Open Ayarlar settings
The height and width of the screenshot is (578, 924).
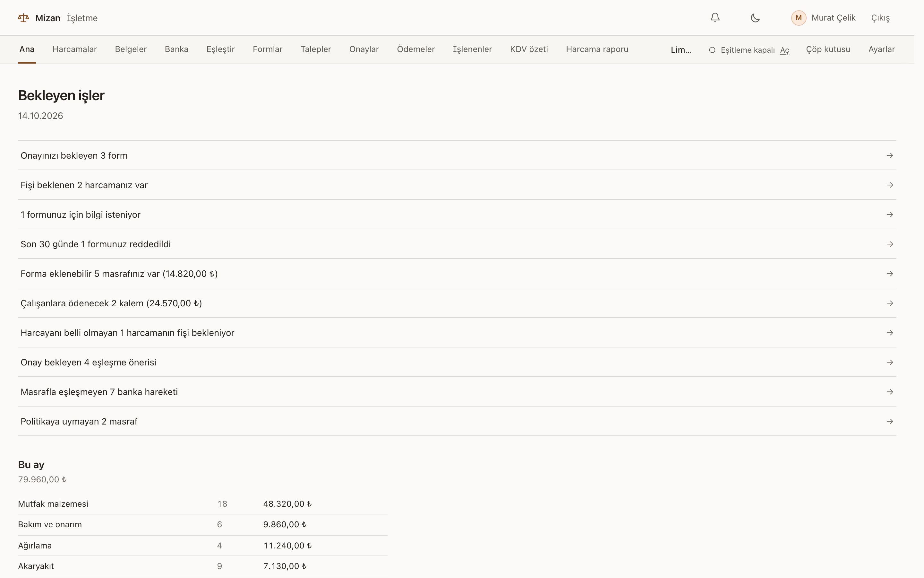pos(881,49)
